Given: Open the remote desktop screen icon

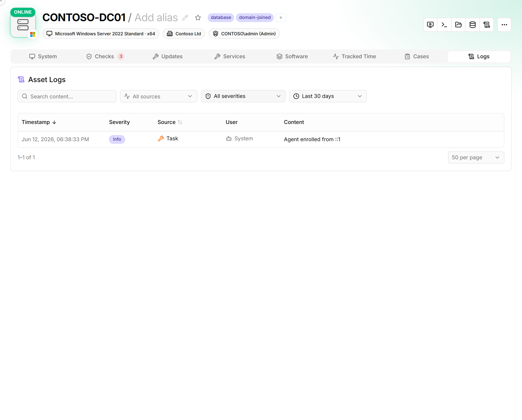Looking at the screenshot, I should click(430, 25).
